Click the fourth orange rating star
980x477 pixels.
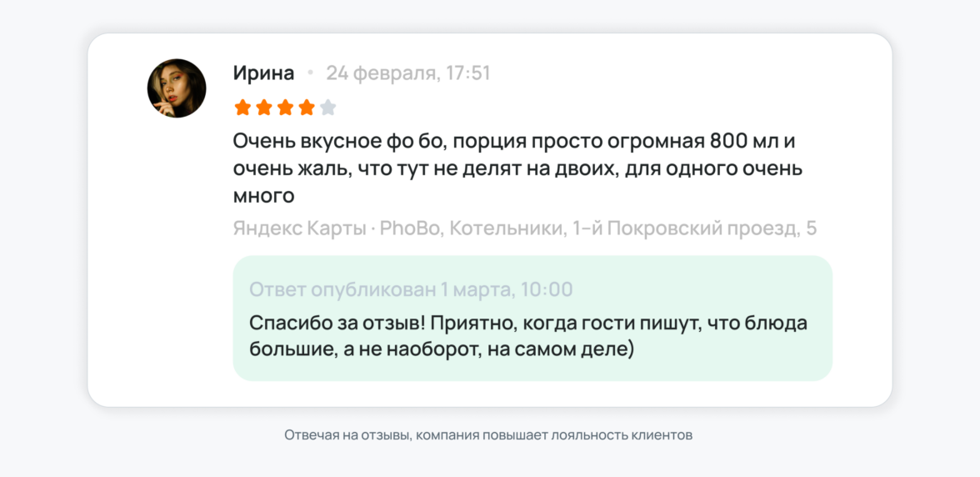click(307, 107)
